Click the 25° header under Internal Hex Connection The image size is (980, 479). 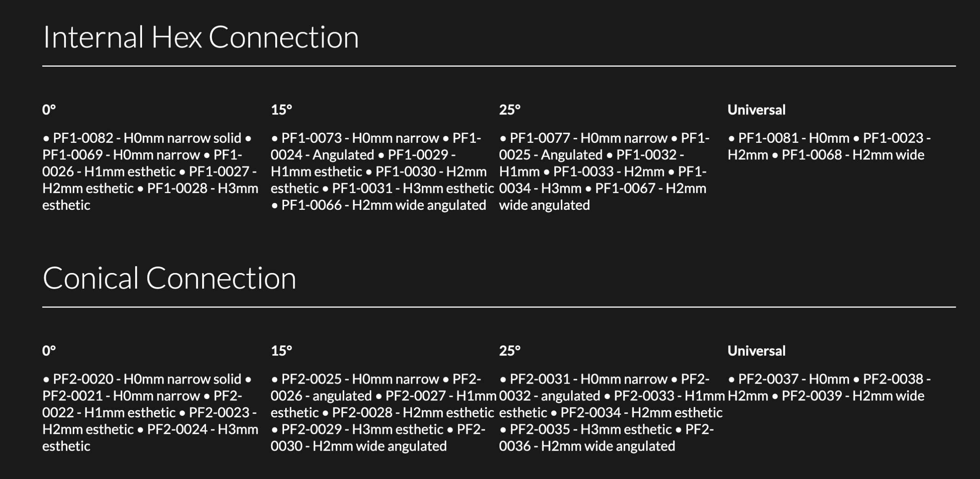(x=510, y=110)
